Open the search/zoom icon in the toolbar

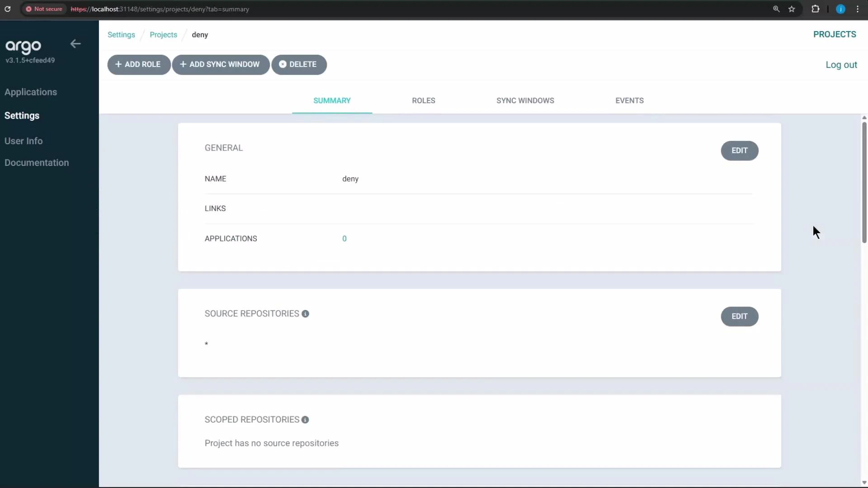click(776, 9)
